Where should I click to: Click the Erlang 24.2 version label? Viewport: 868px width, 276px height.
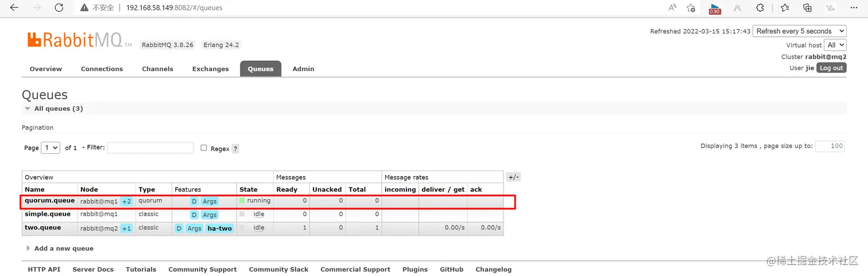(221, 45)
